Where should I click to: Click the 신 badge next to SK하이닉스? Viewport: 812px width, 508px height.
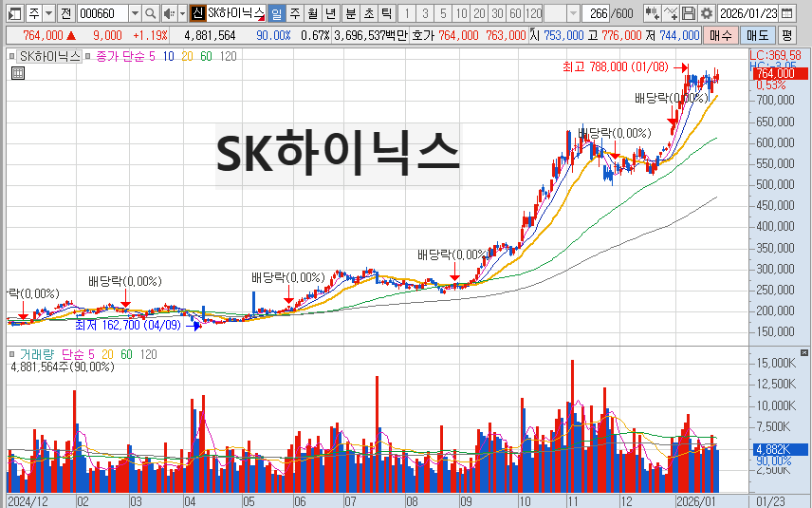[x=196, y=13]
